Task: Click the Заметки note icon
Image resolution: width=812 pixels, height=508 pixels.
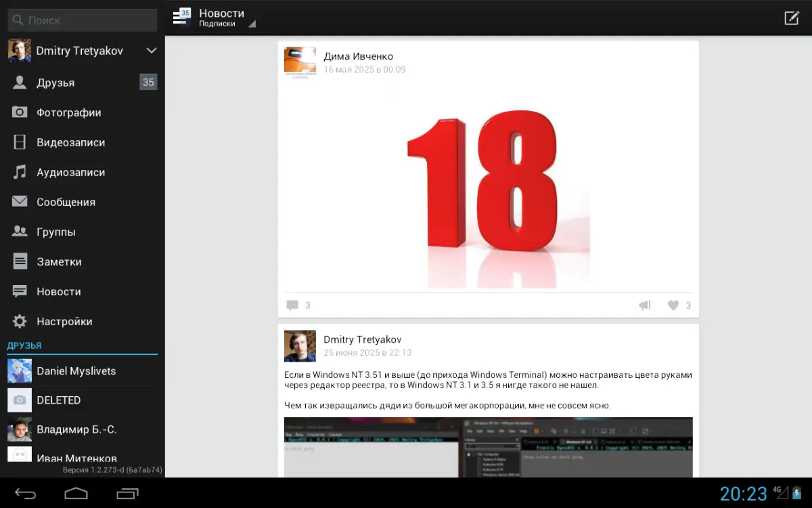Action: (x=20, y=261)
